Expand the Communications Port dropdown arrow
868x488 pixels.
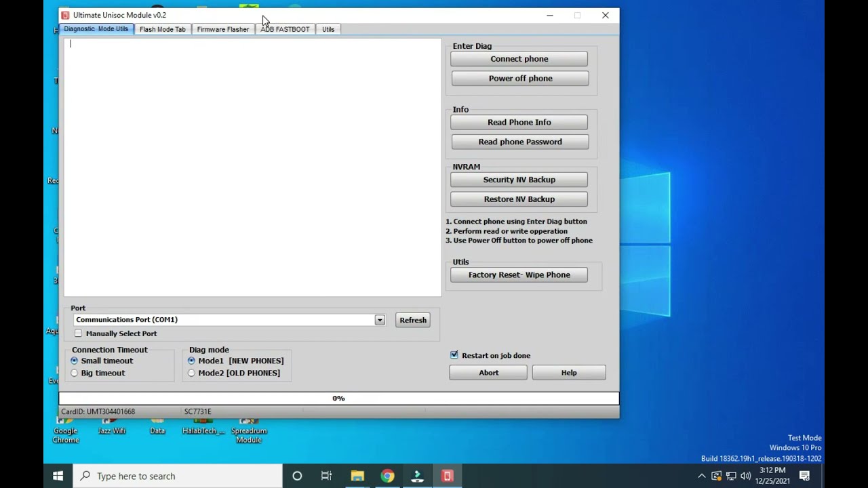point(380,320)
